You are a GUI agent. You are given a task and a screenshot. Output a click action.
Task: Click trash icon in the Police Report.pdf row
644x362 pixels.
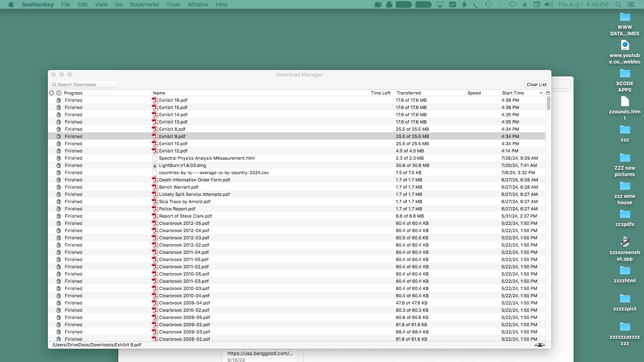(x=59, y=209)
